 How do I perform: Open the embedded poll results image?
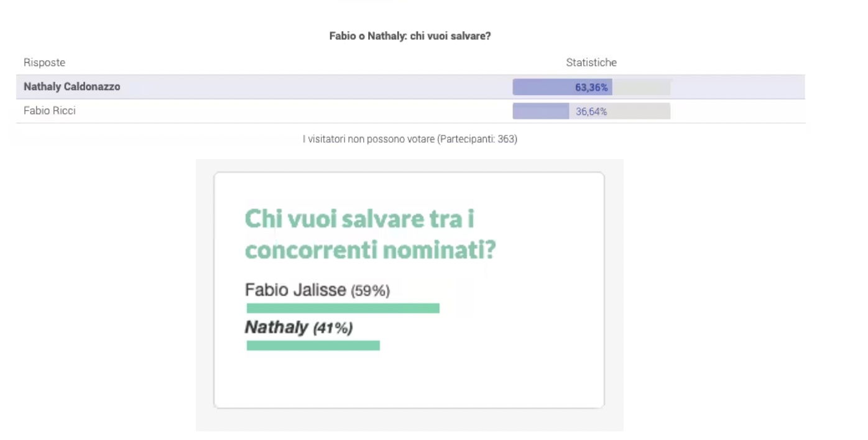410,295
